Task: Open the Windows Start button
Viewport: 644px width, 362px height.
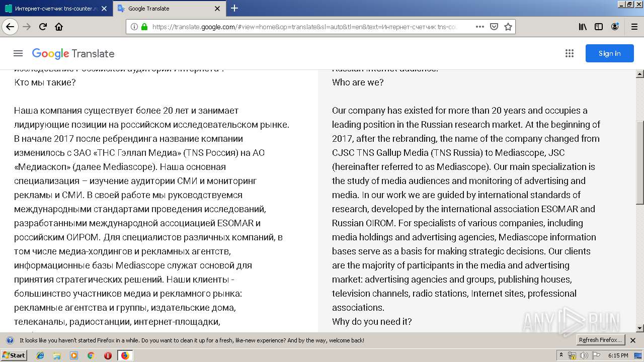Action: pyautogui.click(x=14, y=355)
